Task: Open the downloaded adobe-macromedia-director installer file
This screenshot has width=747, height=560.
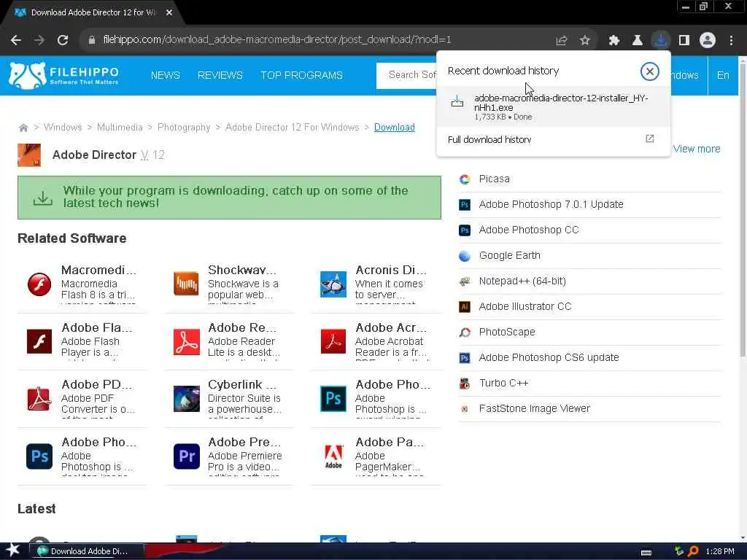Action: coord(553,106)
